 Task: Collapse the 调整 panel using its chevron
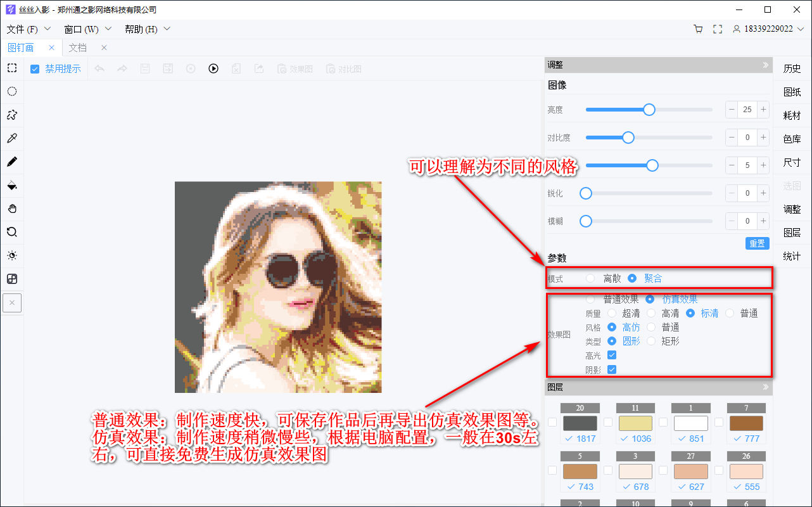[x=765, y=64]
